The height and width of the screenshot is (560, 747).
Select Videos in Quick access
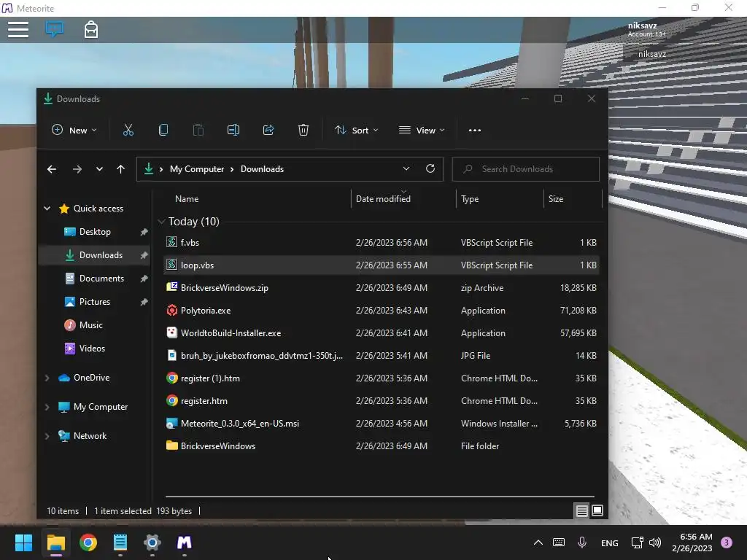pyautogui.click(x=94, y=349)
